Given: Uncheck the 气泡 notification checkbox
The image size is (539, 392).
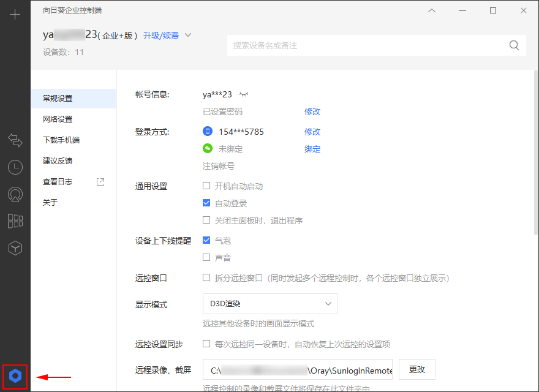Looking at the screenshot, I should point(206,240).
